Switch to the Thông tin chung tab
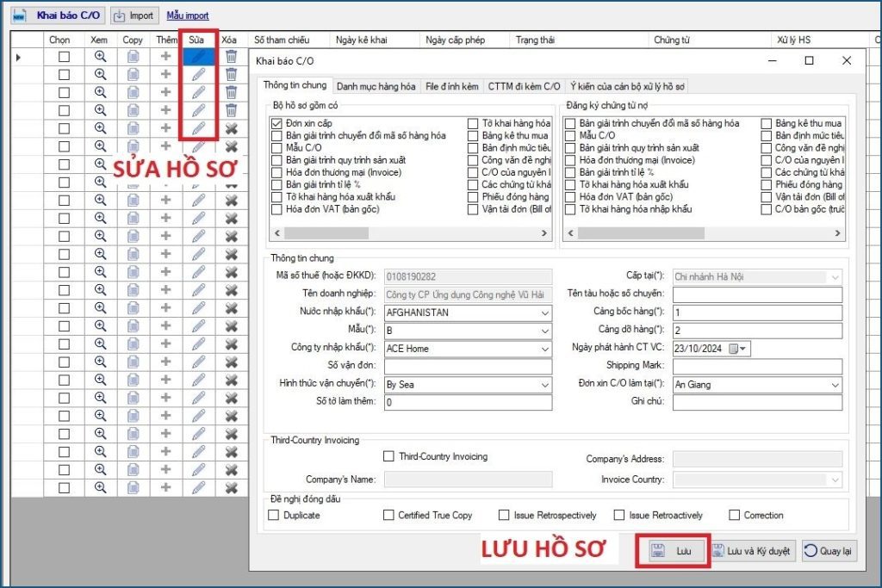This screenshot has height=588, width=882. pyautogui.click(x=295, y=85)
